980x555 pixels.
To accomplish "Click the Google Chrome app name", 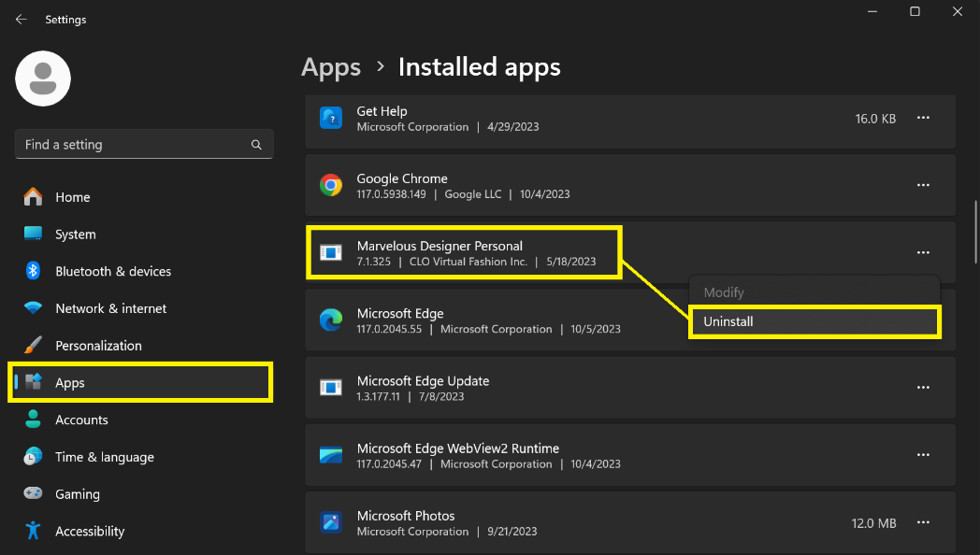I will [402, 178].
